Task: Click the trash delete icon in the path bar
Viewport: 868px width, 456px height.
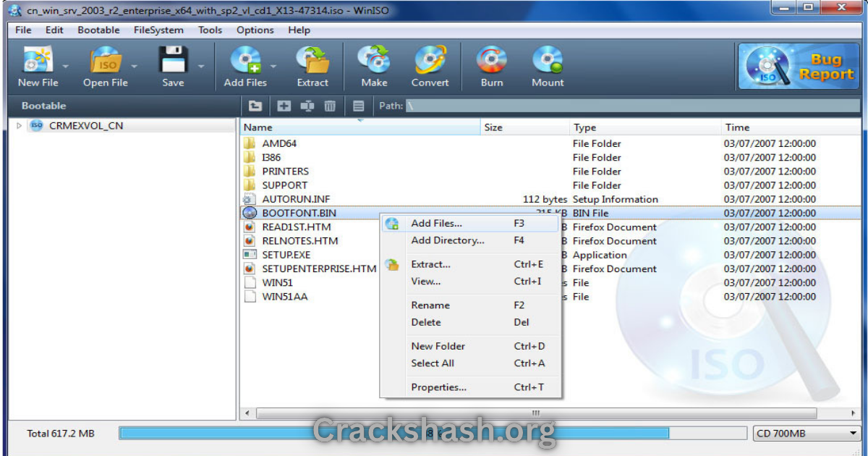Action: [330, 106]
